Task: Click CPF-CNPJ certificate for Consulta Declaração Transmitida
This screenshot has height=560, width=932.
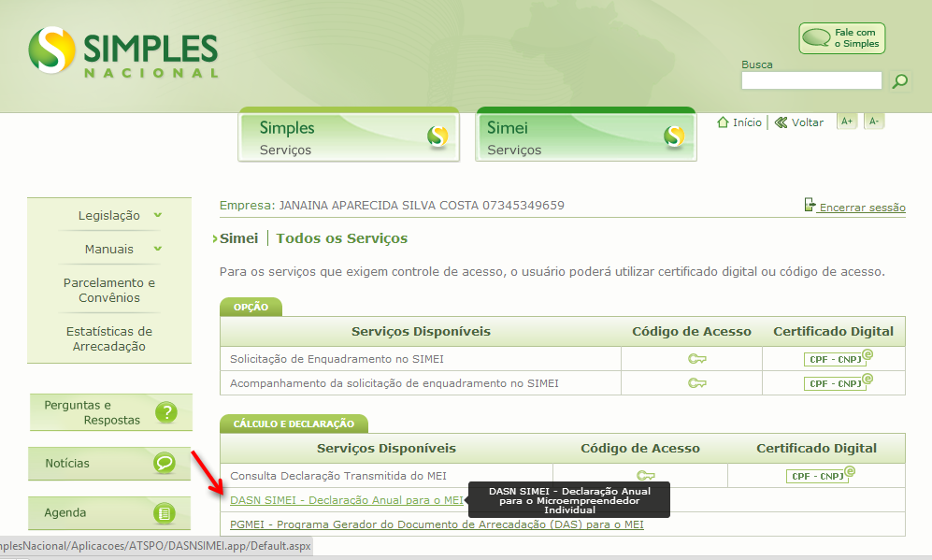Action: click(820, 475)
